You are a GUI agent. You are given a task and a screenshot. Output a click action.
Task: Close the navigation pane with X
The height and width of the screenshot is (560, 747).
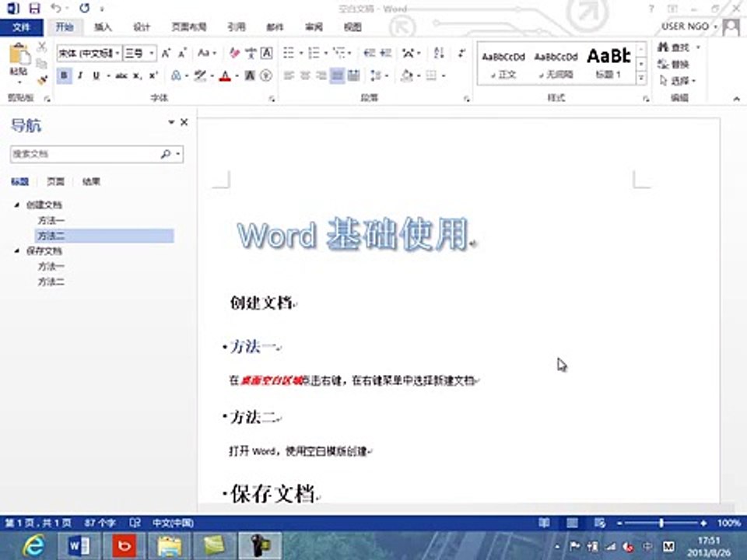coord(184,122)
